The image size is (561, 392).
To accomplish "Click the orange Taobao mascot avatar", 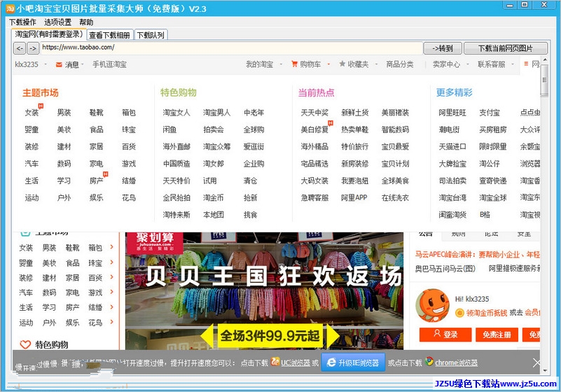I will click(x=432, y=305).
